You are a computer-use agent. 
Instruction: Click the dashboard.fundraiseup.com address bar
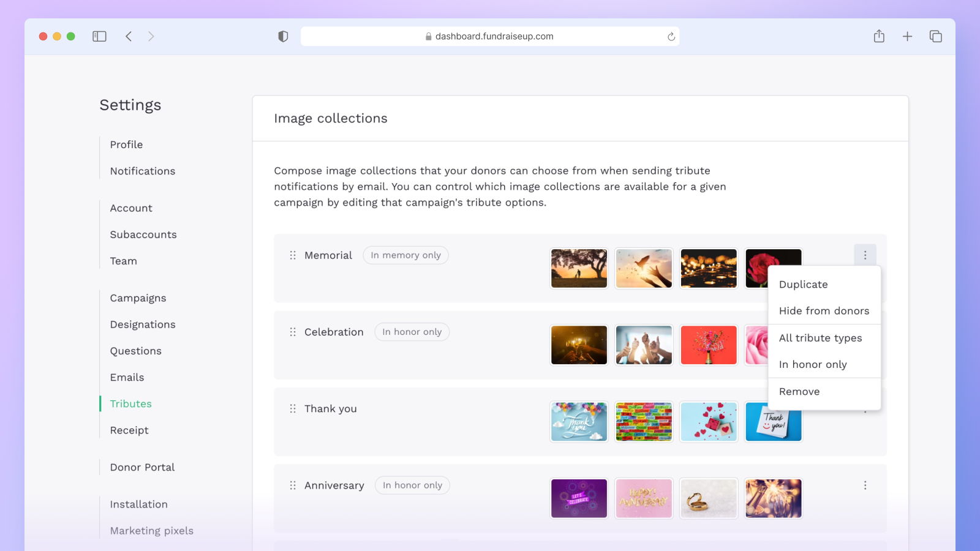click(x=490, y=37)
